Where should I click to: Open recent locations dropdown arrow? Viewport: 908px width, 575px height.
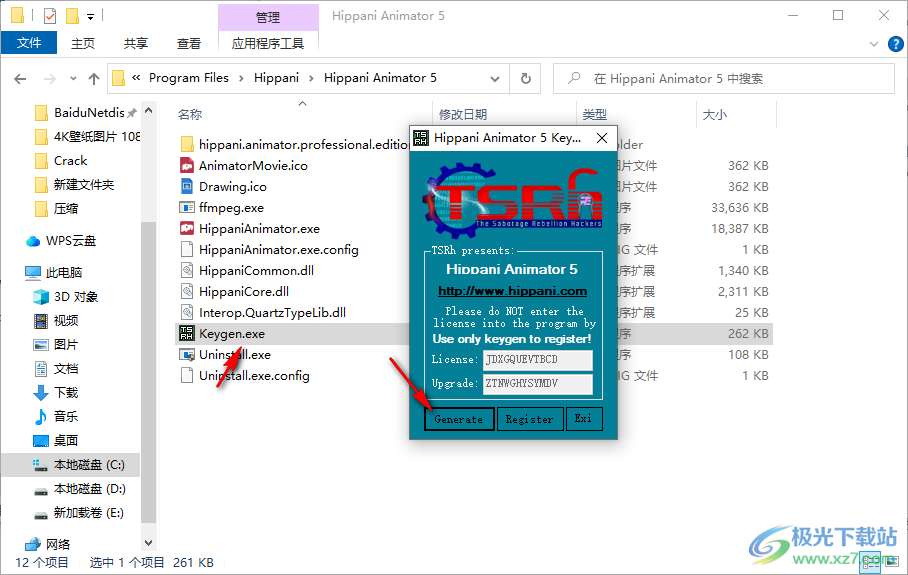(73, 79)
